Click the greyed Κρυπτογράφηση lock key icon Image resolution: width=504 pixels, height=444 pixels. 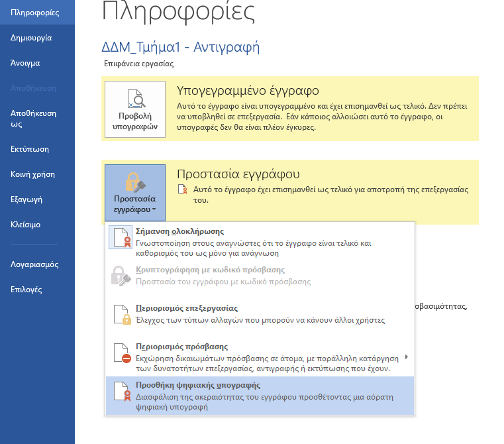coord(121,276)
